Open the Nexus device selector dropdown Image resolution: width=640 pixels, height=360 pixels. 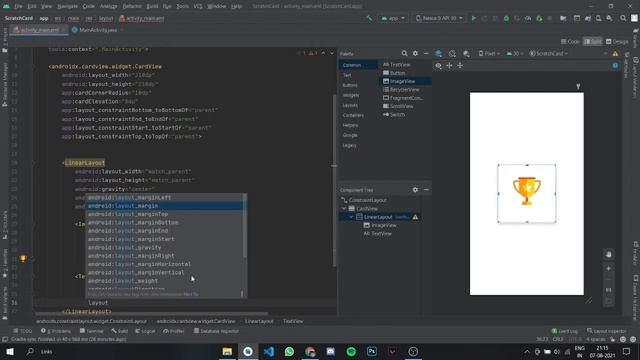439,18
